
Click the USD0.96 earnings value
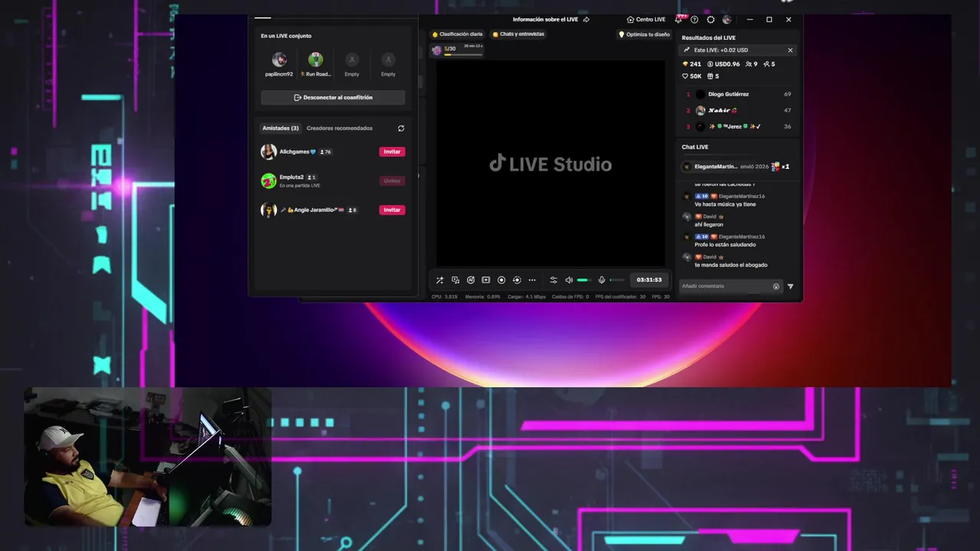(x=724, y=64)
